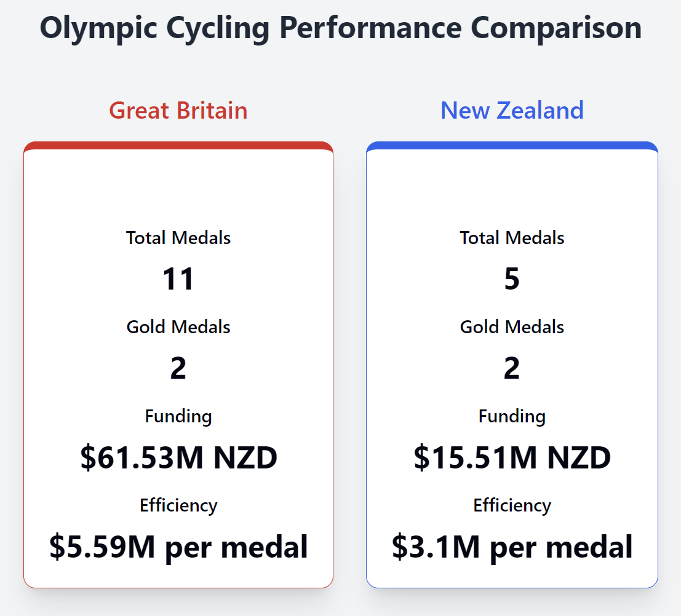The image size is (681, 616).
Task: Select the $5.59M per medal value
Action: (178, 547)
